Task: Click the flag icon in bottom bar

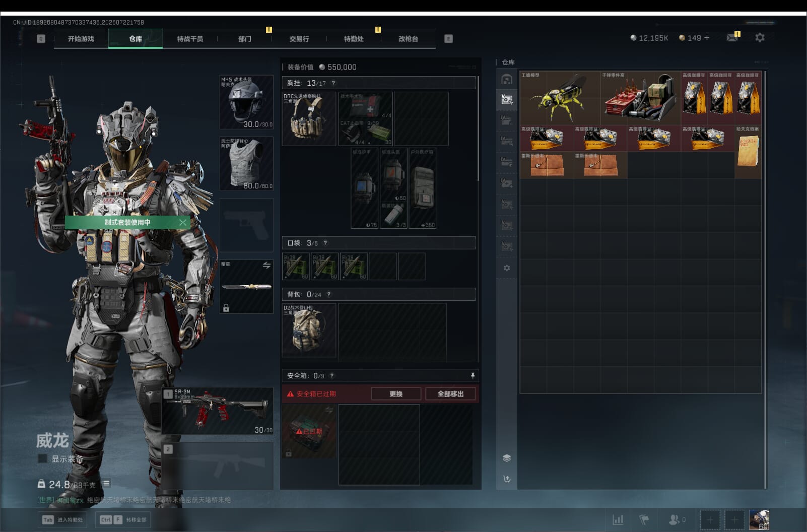Action: point(644,519)
